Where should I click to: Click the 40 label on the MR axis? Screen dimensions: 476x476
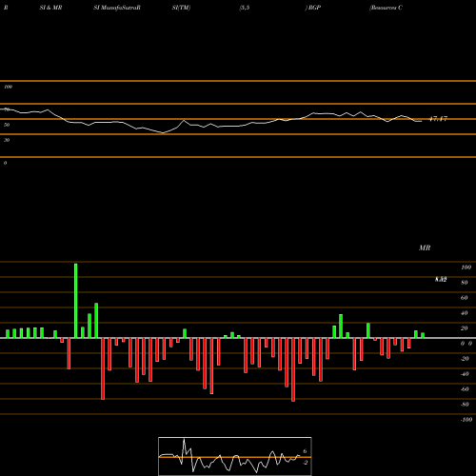(x=465, y=313)
